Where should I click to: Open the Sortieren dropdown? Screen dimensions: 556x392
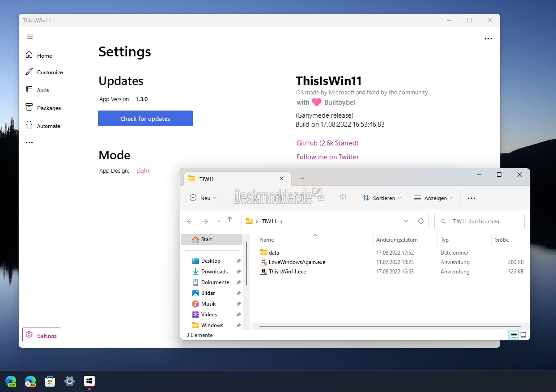(382, 198)
